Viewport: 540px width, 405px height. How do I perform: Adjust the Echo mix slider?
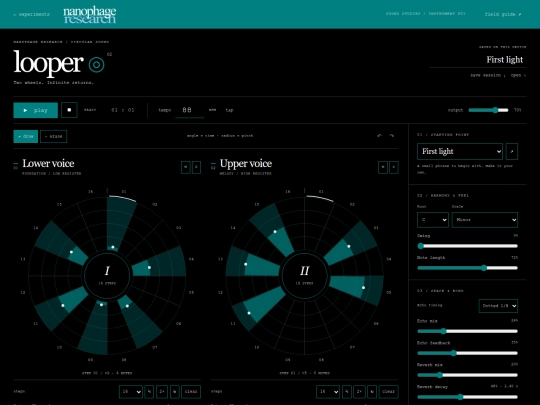[467, 331]
